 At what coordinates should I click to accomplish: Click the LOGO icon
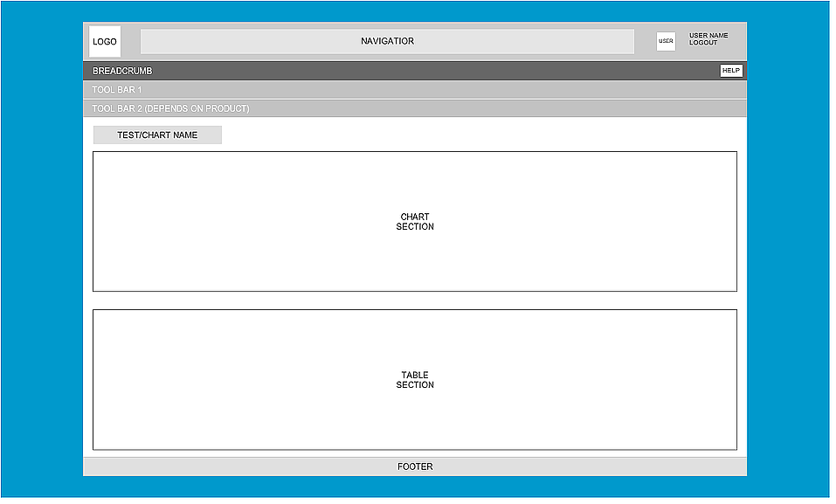[x=104, y=40]
